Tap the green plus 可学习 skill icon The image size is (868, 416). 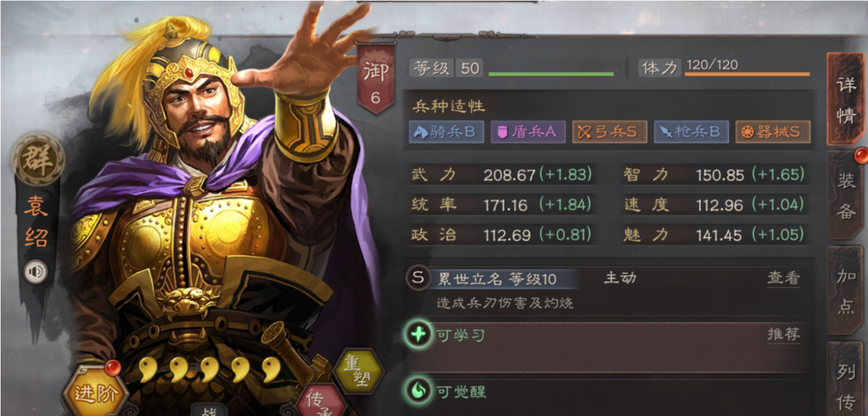(x=418, y=336)
